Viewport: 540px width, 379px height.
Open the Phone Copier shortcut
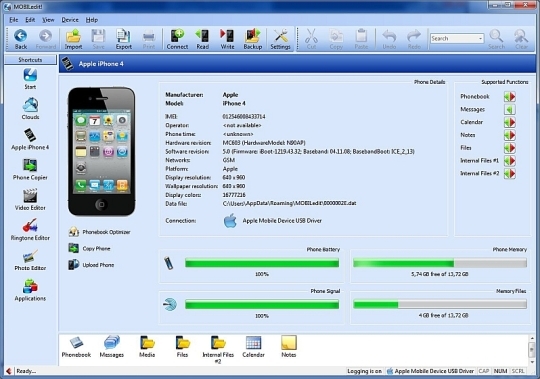coord(30,170)
